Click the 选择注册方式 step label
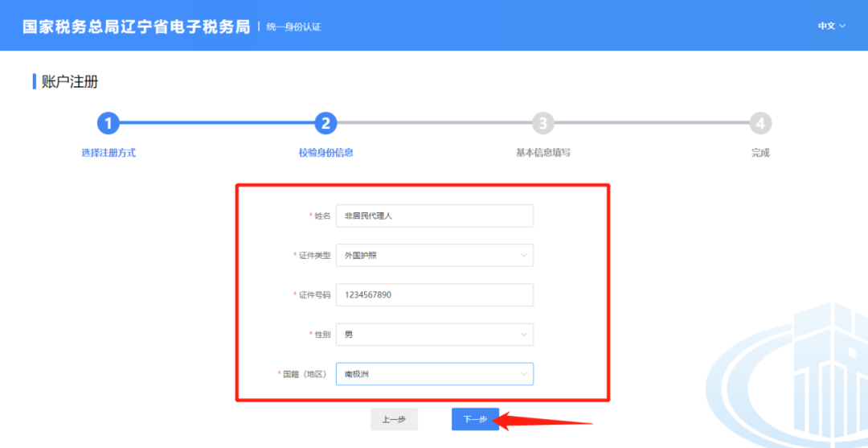This screenshot has height=448, width=868. [108, 153]
